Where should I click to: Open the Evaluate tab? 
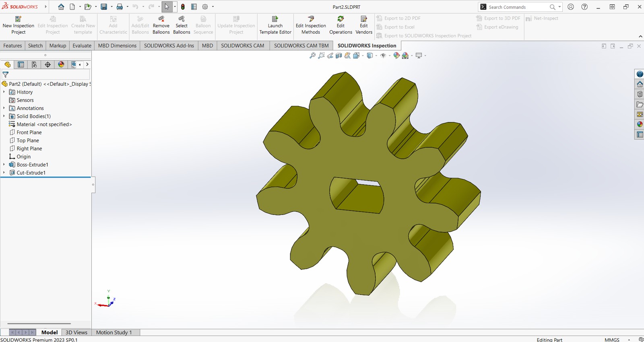point(82,45)
